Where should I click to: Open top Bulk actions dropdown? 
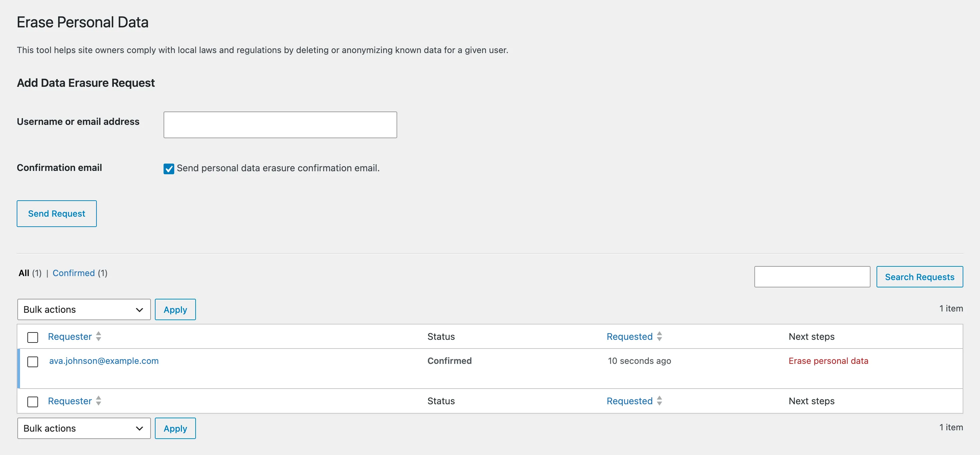pos(84,309)
